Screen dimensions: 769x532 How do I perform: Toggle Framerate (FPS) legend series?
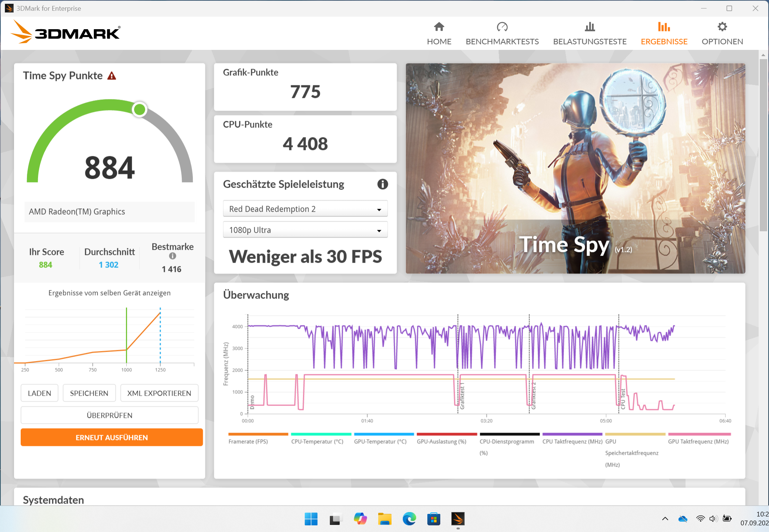(258, 439)
